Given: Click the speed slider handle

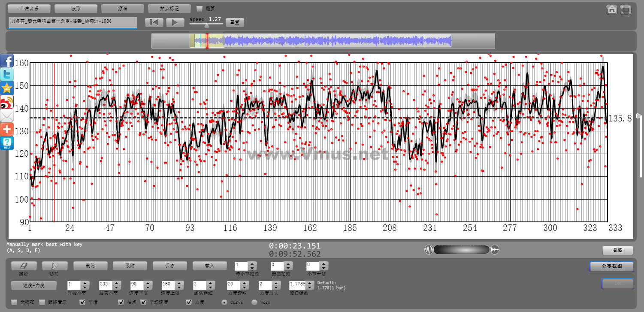Looking at the screenshot, I should click(x=207, y=25).
